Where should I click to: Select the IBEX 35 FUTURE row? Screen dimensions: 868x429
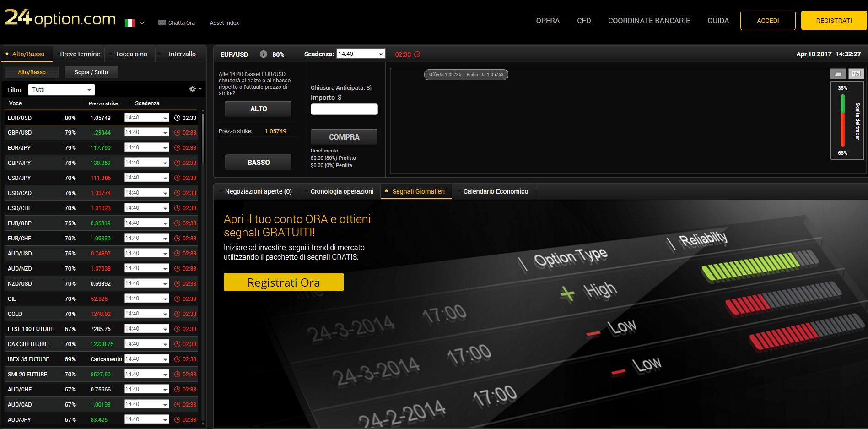click(x=102, y=359)
